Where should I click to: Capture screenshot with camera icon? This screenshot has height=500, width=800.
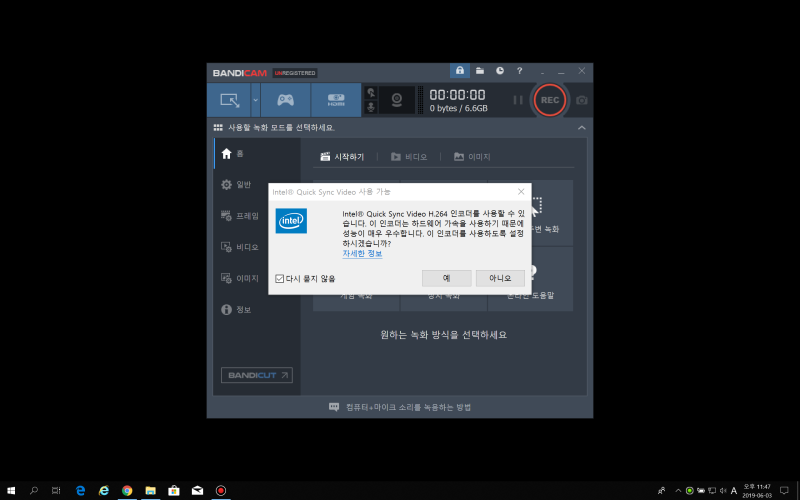tap(582, 100)
